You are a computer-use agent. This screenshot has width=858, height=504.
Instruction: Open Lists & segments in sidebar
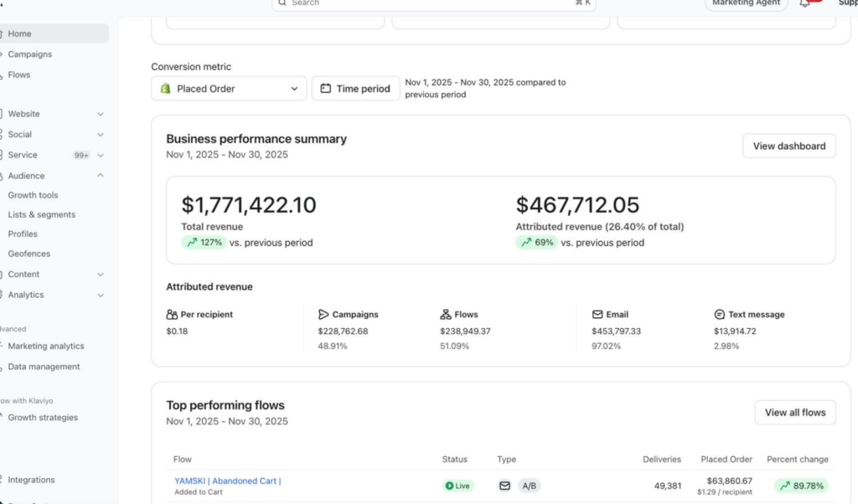[42, 214]
